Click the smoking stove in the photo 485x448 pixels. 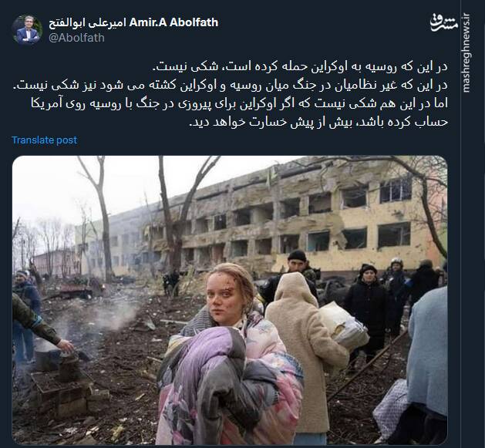click(x=57, y=371)
